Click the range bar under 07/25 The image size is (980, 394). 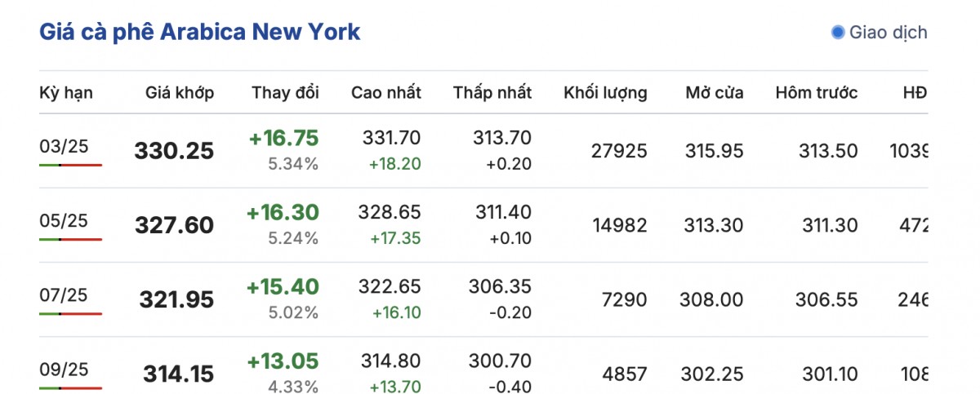[x=70, y=313]
